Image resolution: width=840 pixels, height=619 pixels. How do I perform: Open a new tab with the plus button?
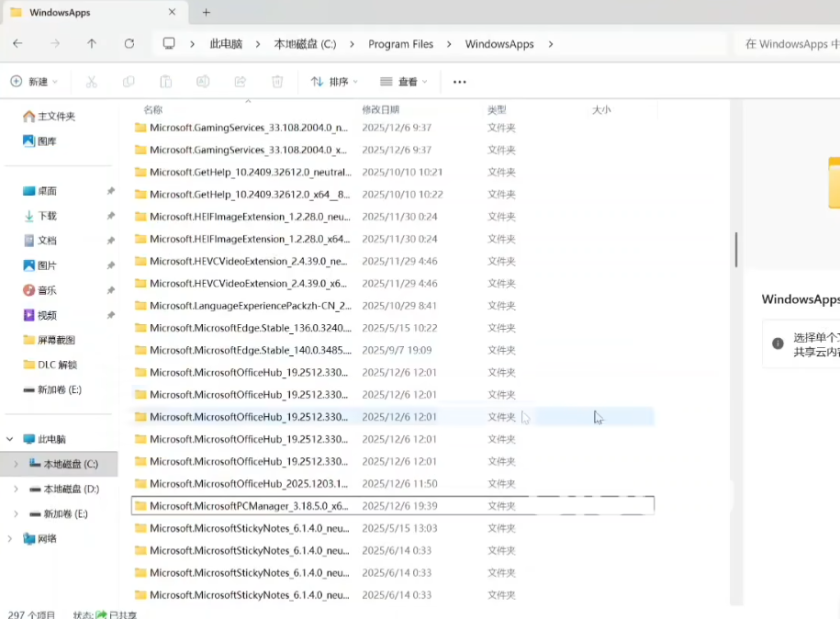(x=207, y=12)
